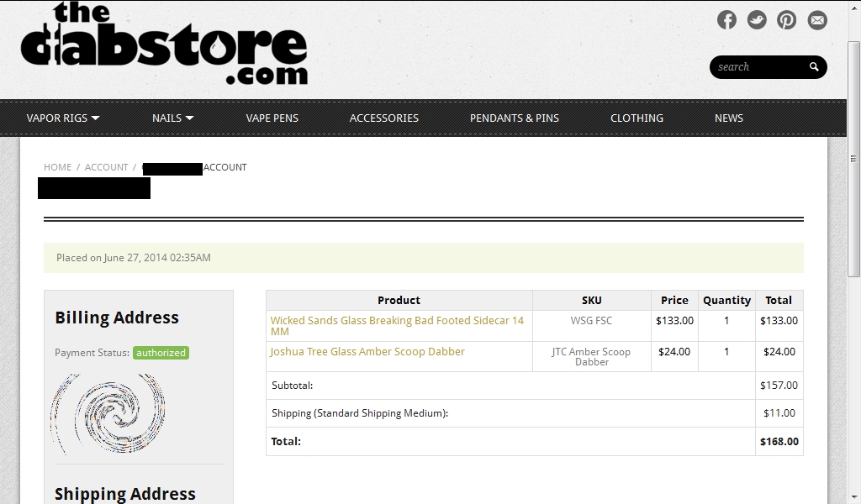Click the ACCOUNT text after the redacted breadcrumb
The image size is (861, 504).
coord(225,167)
